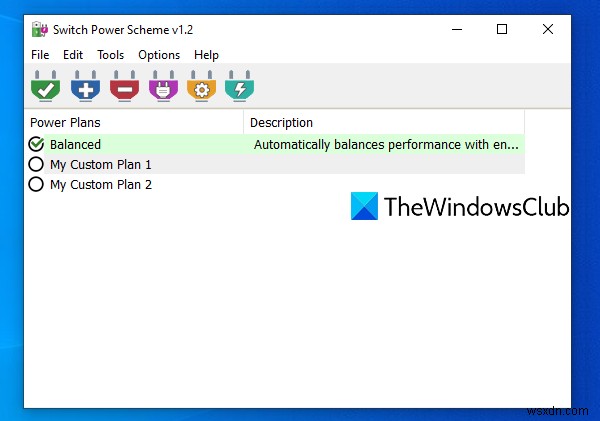Image resolution: width=600 pixels, height=421 pixels.
Task: Select My Custom Plan 1 radio button
Action: [x=36, y=164]
